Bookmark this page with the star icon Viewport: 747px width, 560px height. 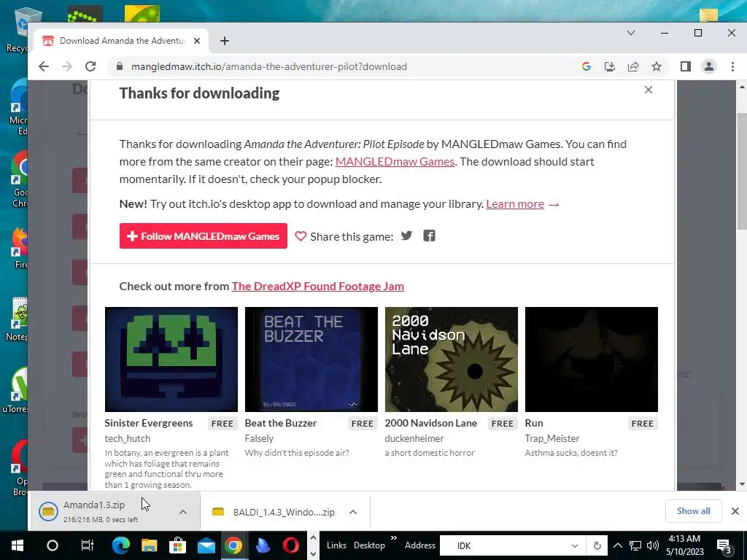pyautogui.click(x=657, y=66)
